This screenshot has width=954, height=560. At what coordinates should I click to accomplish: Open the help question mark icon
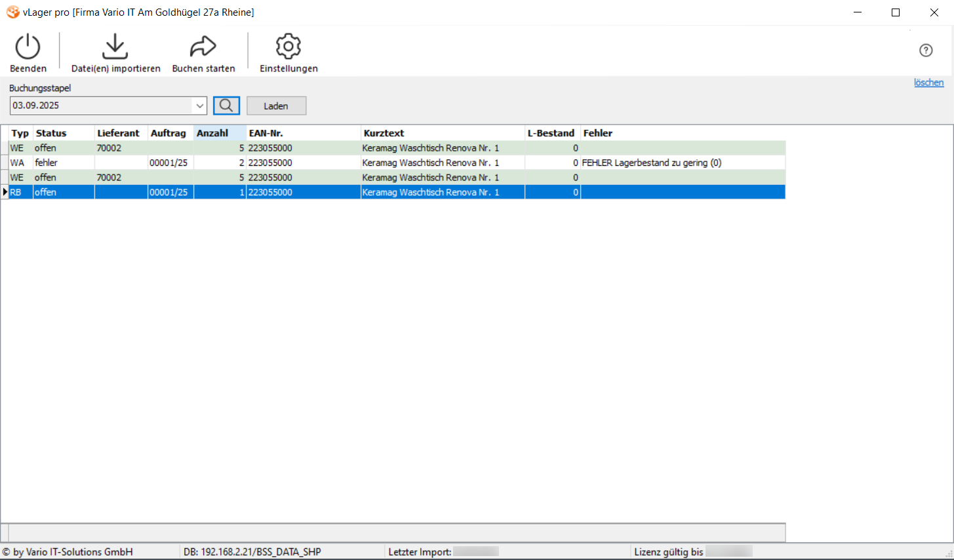pos(926,50)
